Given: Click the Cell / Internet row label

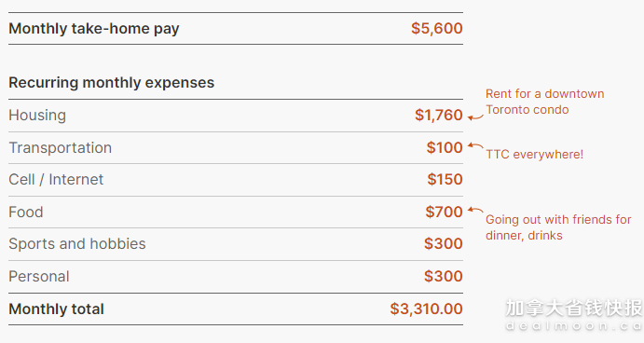Looking at the screenshot, I should pyautogui.click(x=56, y=180).
